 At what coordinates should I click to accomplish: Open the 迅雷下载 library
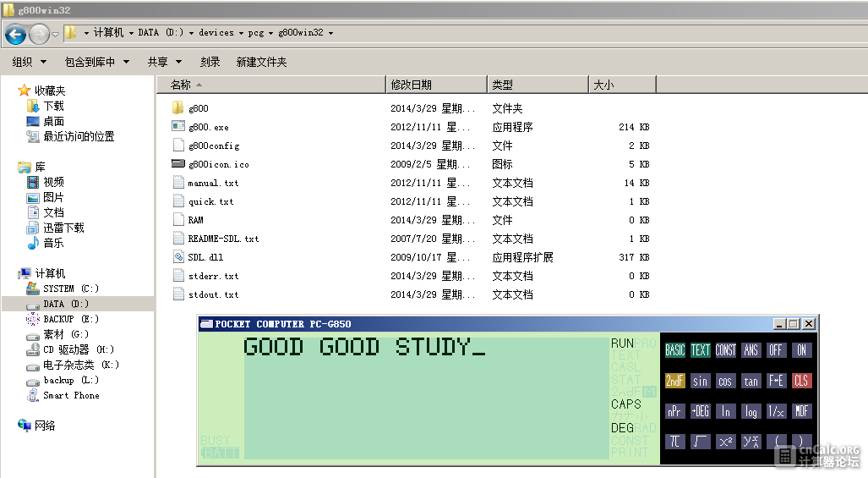coord(63,228)
